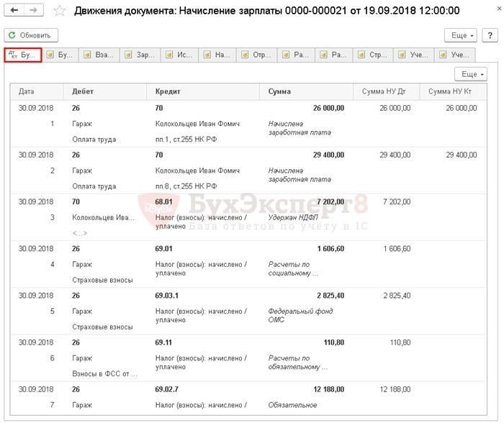Switch to the second Бу... register tab
The height and width of the screenshot is (423, 504).
point(60,55)
